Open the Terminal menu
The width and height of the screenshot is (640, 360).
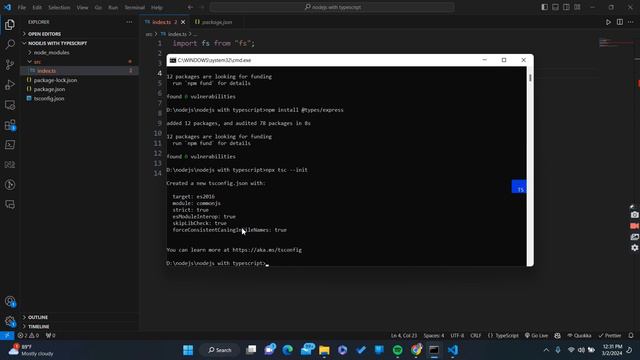135,7
